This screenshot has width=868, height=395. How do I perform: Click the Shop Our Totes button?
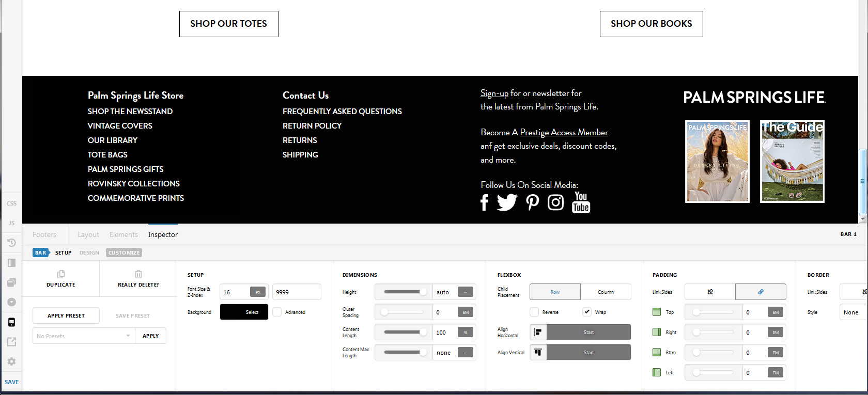click(x=229, y=24)
